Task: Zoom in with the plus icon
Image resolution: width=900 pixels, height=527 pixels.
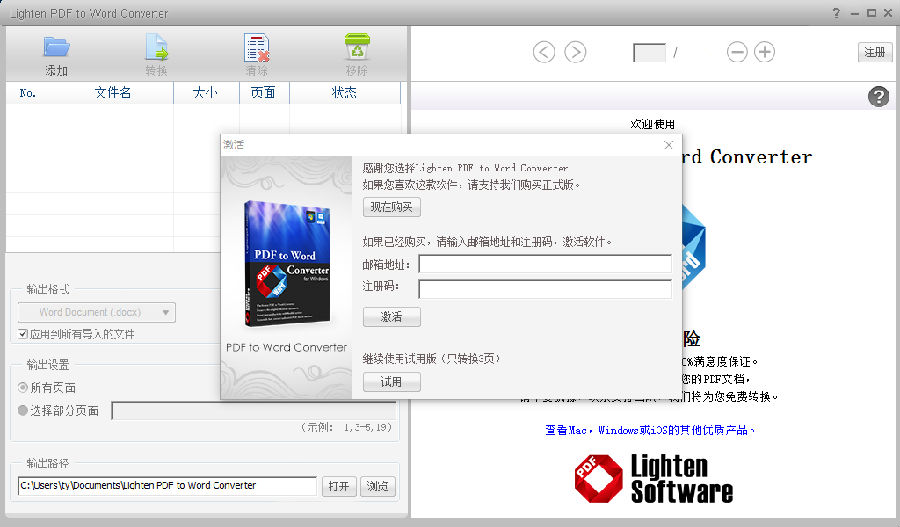Action: coord(765,52)
